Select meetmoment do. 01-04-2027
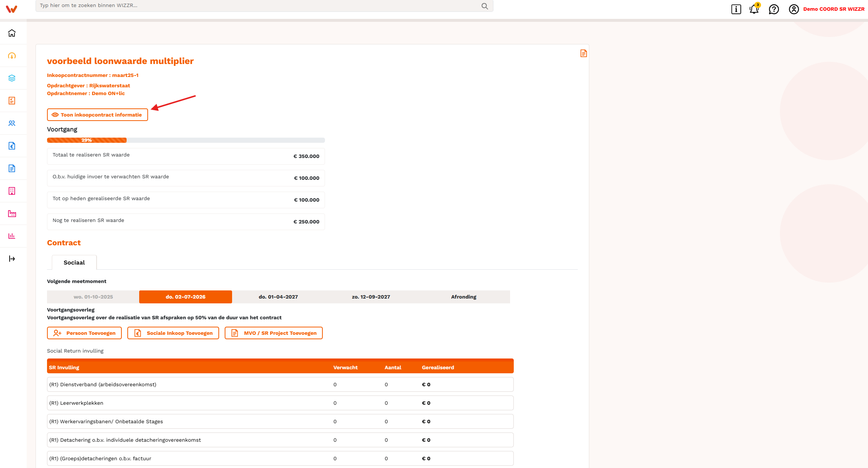The image size is (868, 468). [278, 297]
